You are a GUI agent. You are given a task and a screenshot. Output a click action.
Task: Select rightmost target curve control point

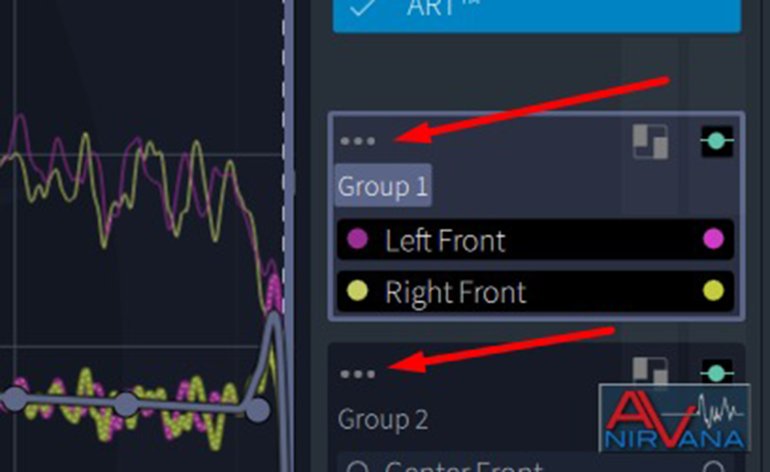tap(257, 410)
